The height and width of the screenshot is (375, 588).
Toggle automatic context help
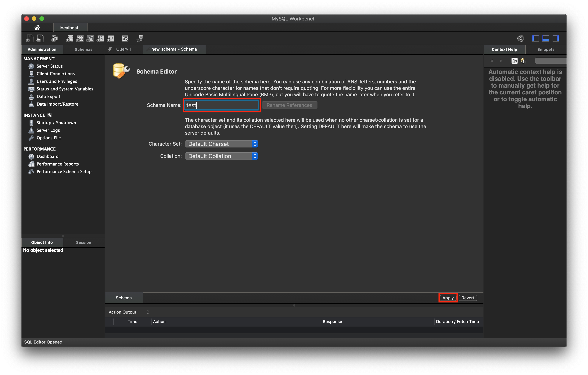click(515, 61)
